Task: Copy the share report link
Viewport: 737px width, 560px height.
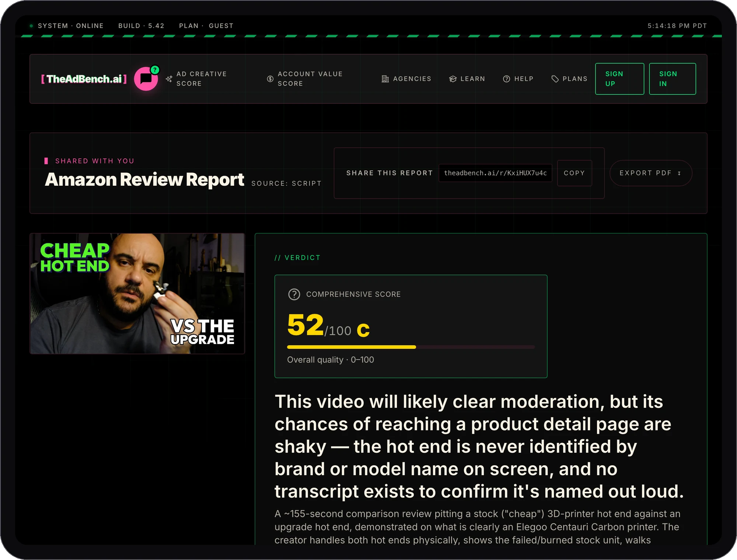Action: tap(574, 173)
